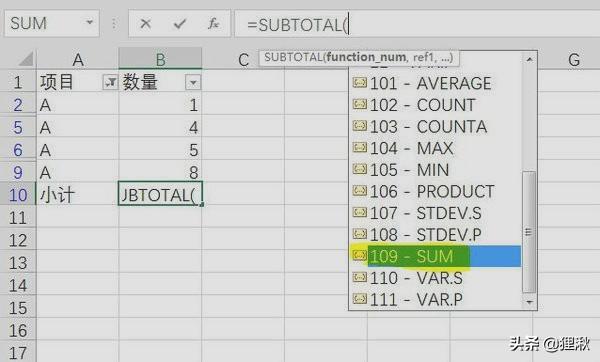Click icon beside 109 - SUM

point(359,255)
